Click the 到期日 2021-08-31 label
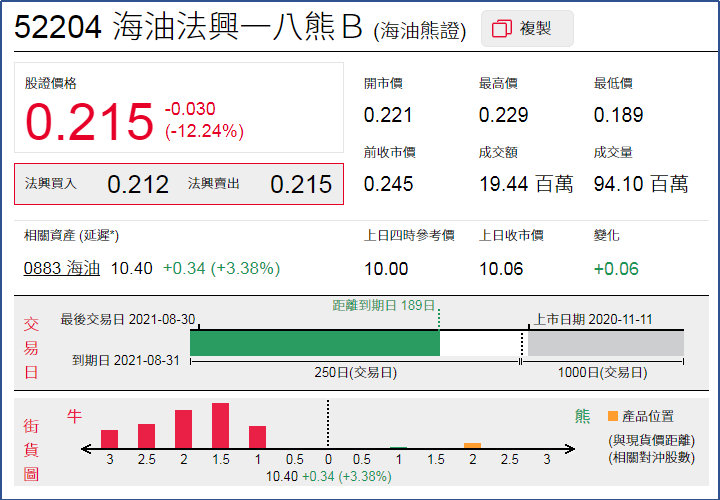This screenshot has width=720, height=500. [126, 360]
